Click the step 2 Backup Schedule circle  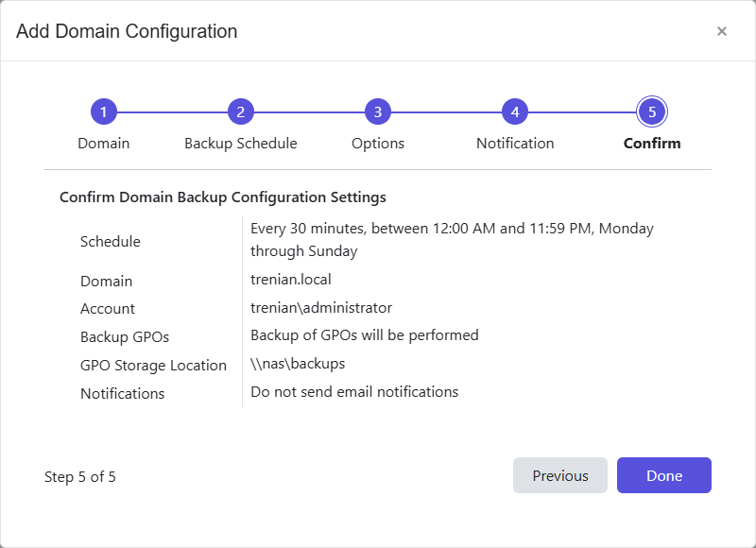pyautogui.click(x=240, y=111)
